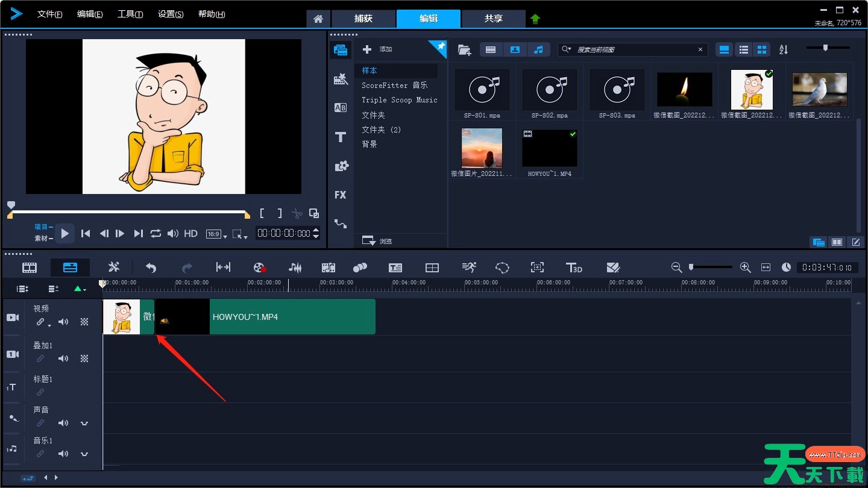Adjust the timeline zoom slider
This screenshot has width=868, height=488.
711,267
